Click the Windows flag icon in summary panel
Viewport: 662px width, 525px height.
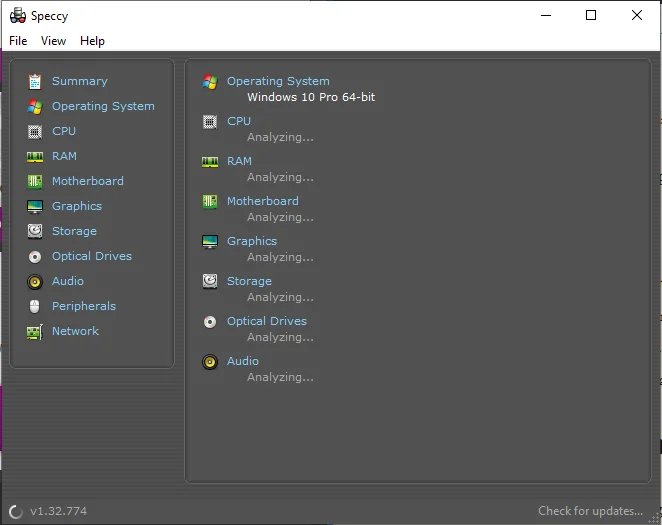210,81
